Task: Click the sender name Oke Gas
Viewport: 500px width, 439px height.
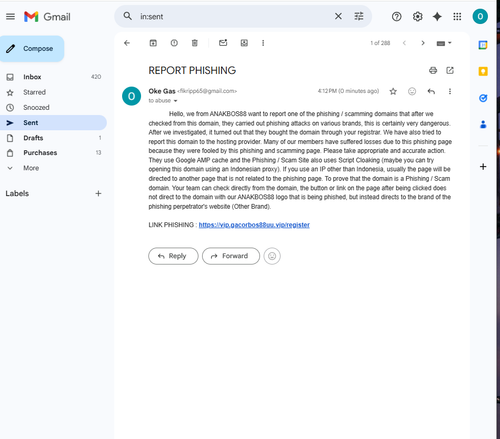Action: 162,91
